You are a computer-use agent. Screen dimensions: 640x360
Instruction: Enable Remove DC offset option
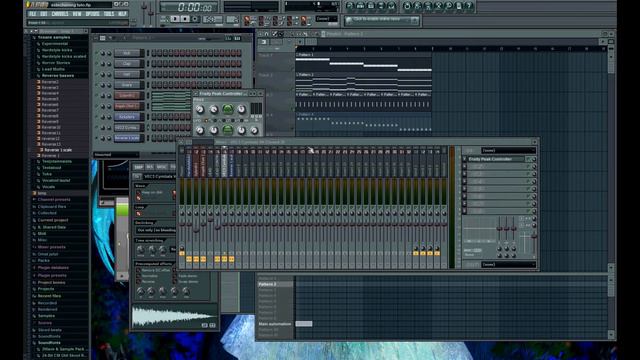138,270
